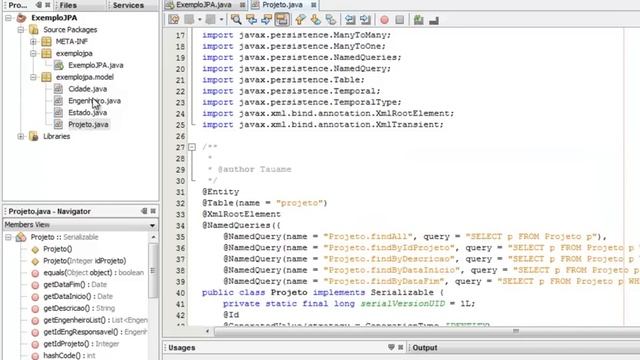Click the Forward navigation toolbar icon
Image resolution: width=640 pixels, height=360 pixels.
point(211,20)
